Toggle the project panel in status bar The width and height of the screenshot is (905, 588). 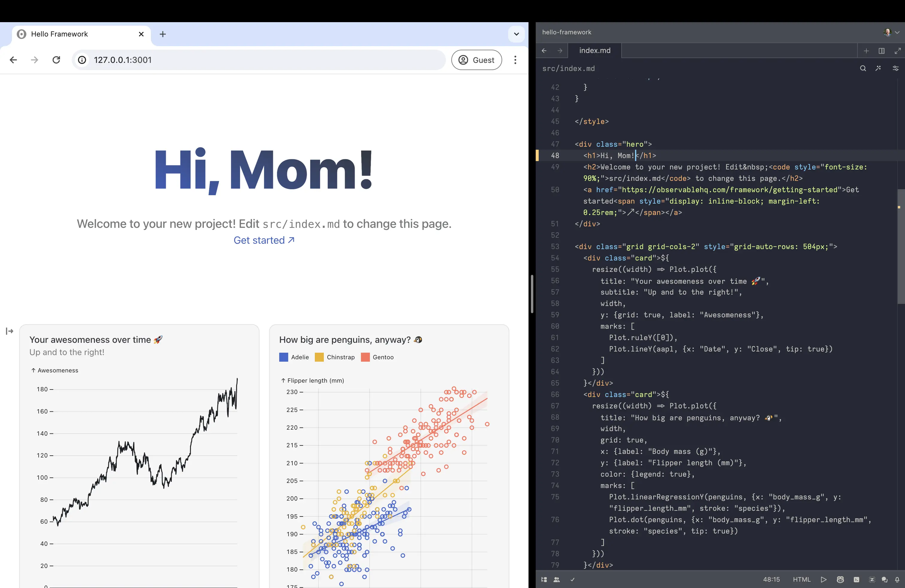pos(544,579)
